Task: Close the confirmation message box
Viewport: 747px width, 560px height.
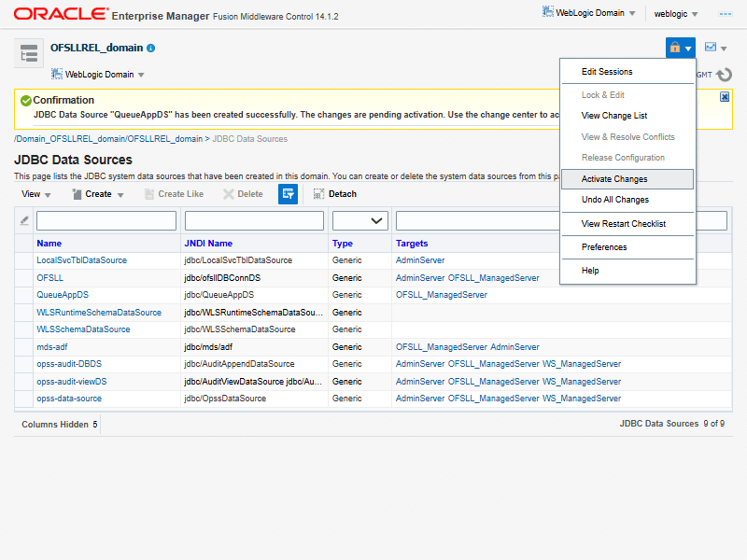Action: [725, 97]
